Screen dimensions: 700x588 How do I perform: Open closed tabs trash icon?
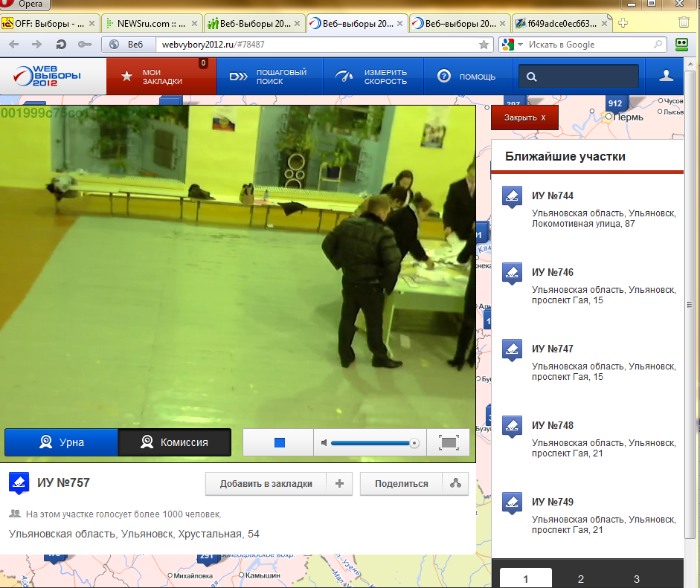[x=684, y=22]
